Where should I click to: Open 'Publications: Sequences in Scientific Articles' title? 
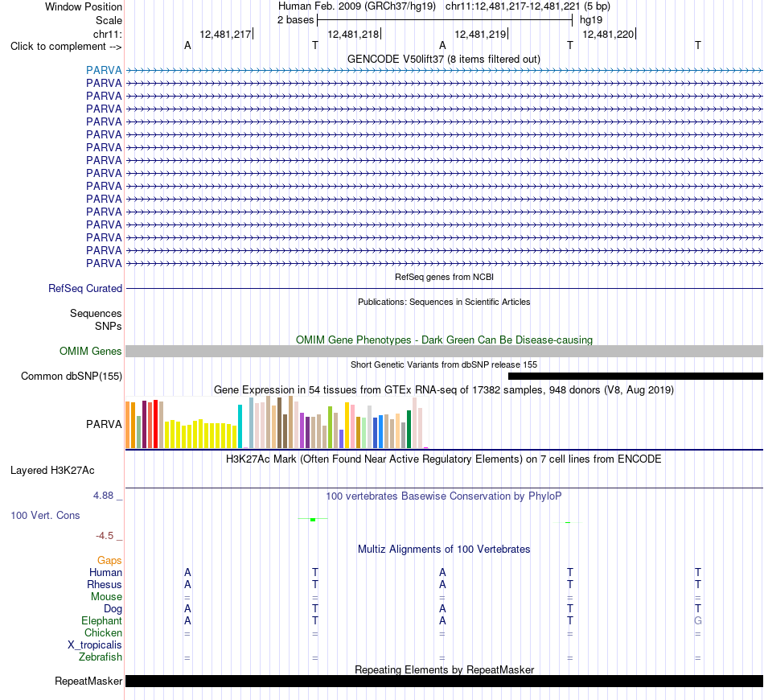point(444,302)
